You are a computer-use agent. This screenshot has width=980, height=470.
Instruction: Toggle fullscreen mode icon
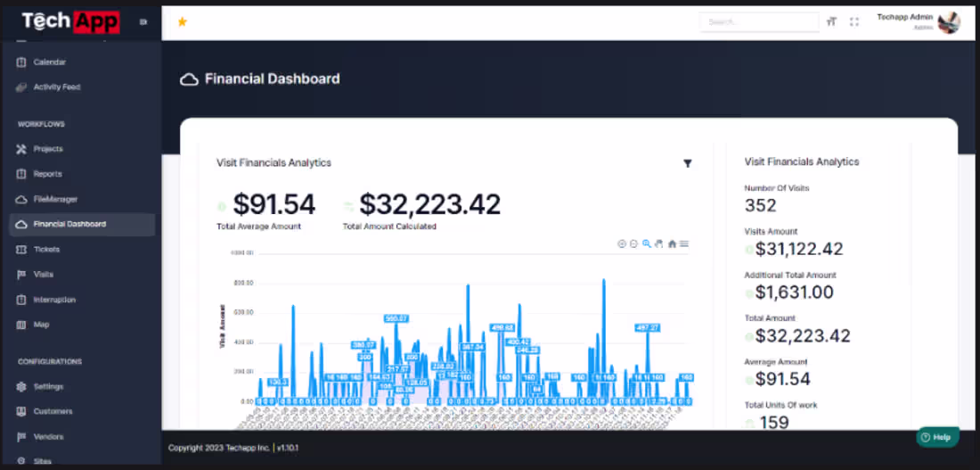pyautogui.click(x=854, y=22)
